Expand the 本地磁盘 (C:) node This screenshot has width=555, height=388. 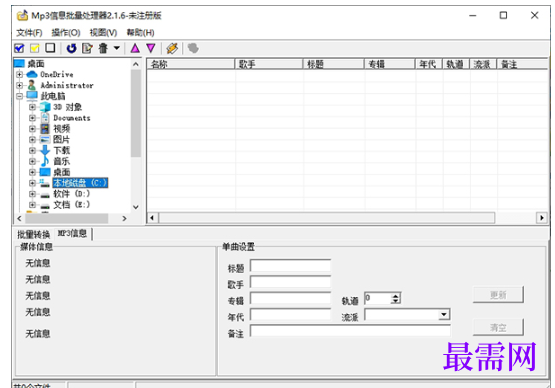pyautogui.click(x=32, y=183)
